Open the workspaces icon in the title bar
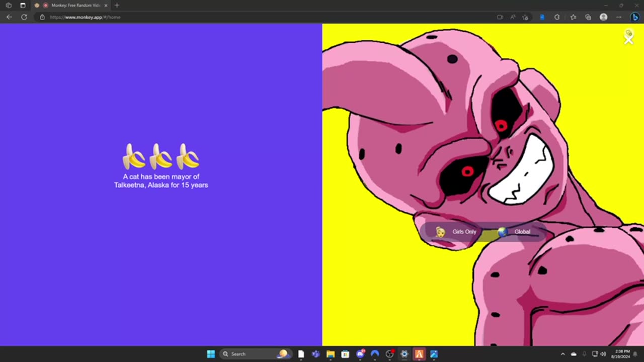This screenshot has height=362, width=644. [x=9, y=5]
